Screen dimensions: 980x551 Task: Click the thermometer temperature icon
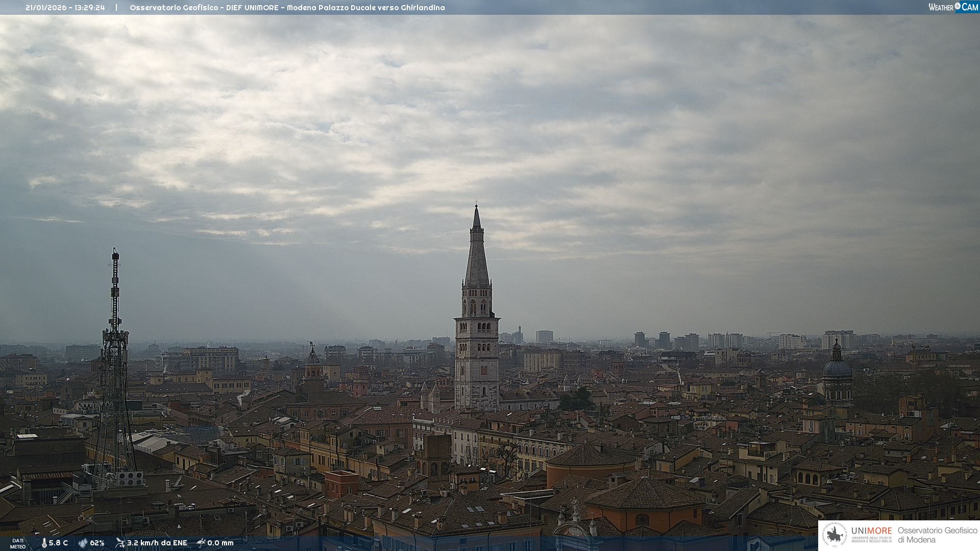click(x=44, y=543)
